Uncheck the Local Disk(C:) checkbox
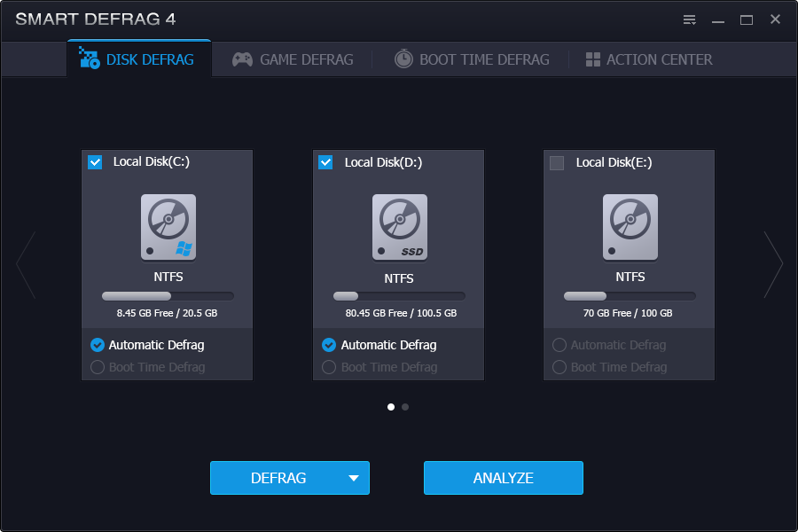The height and width of the screenshot is (532, 798). 95,162
